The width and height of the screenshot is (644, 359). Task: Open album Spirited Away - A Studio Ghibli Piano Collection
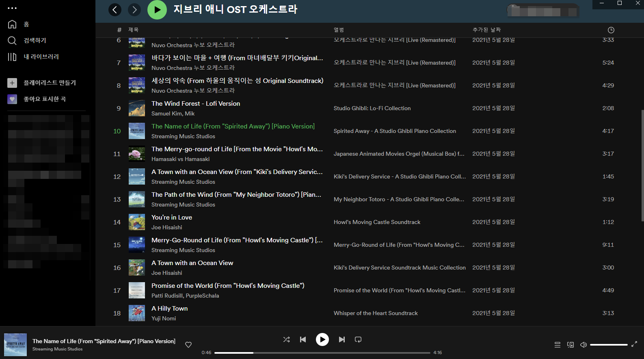pos(395,131)
